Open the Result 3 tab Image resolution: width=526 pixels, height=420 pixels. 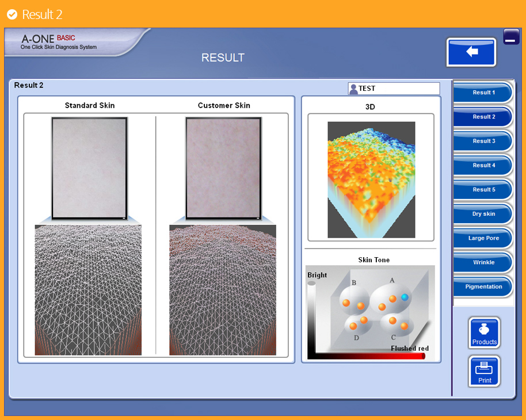(483, 141)
